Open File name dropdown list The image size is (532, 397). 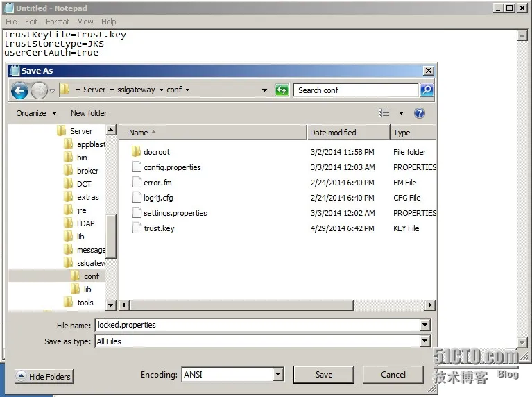[424, 325]
